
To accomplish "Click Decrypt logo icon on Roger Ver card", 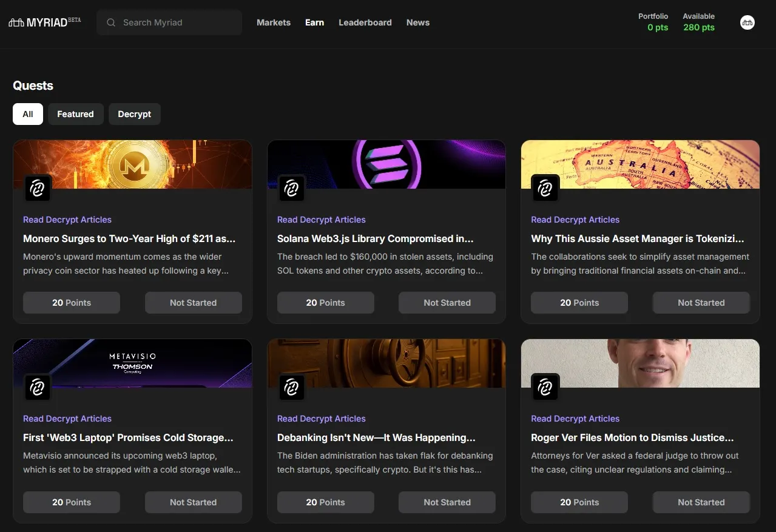I will click(545, 388).
